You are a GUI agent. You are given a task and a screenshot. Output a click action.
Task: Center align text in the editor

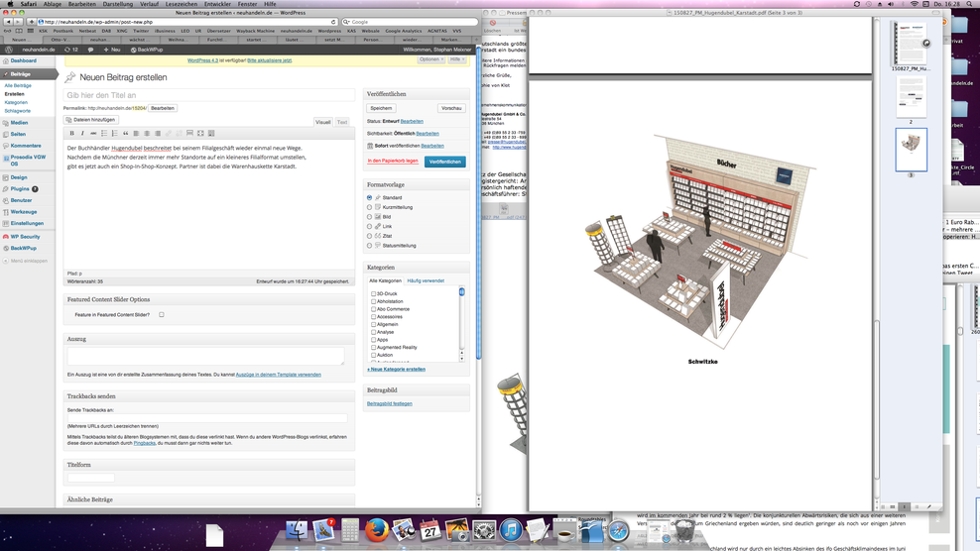click(147, 133)
